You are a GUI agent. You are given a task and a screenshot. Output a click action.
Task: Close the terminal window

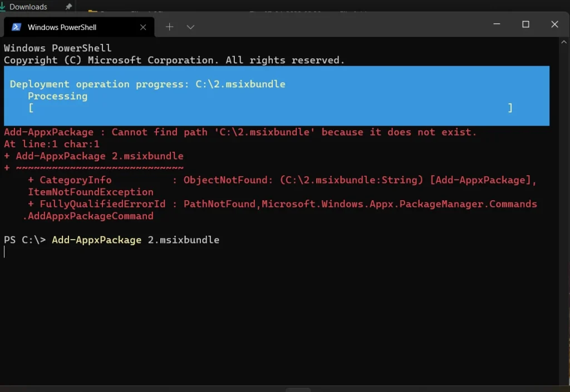[554, 24]
